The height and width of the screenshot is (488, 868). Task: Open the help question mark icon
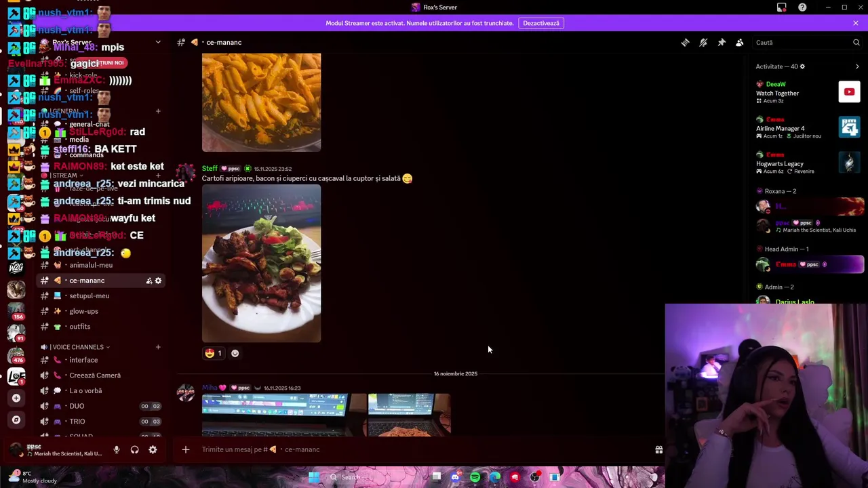pos(802,7)
